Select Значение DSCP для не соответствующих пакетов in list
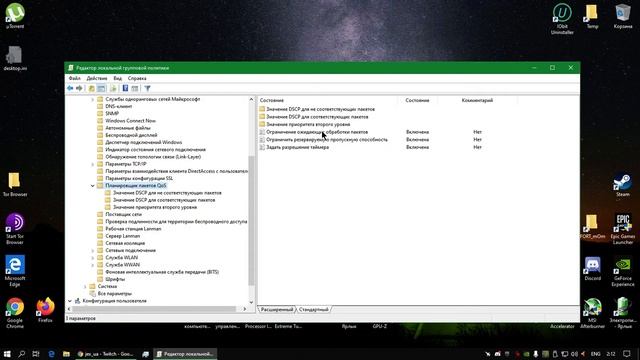 (x=320, y=109)
